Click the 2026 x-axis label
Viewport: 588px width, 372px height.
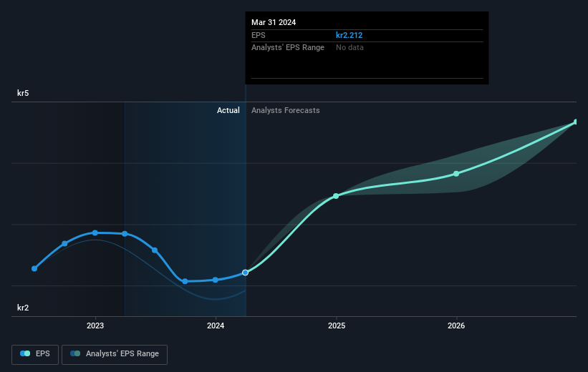(456, 325)
